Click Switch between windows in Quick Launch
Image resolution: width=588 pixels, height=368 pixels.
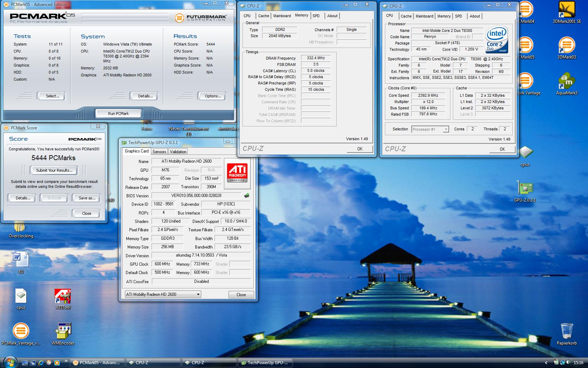click(33, 363)
